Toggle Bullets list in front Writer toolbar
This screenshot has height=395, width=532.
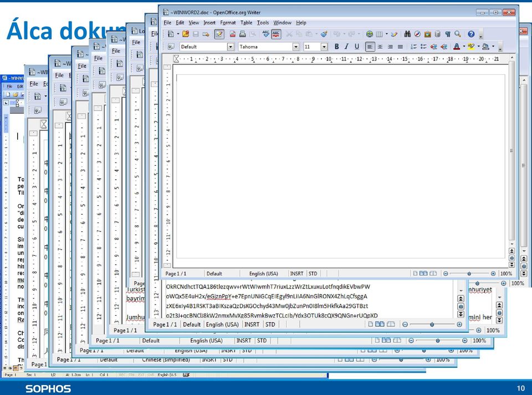click(x=423, y=47)
